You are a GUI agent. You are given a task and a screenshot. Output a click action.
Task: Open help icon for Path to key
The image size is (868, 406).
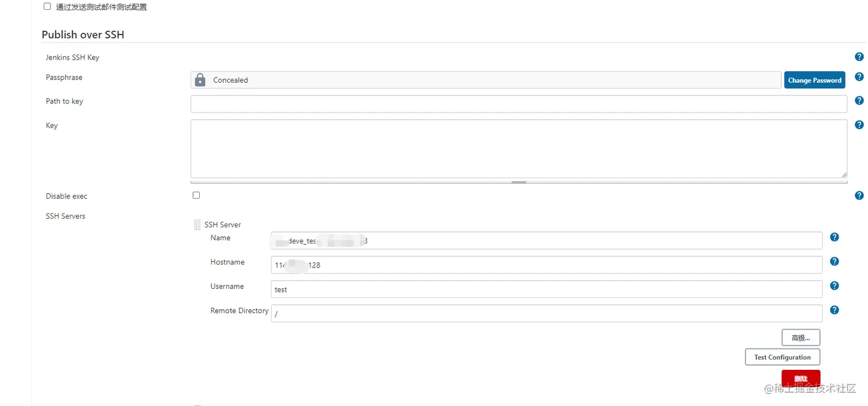coord(859,100)
